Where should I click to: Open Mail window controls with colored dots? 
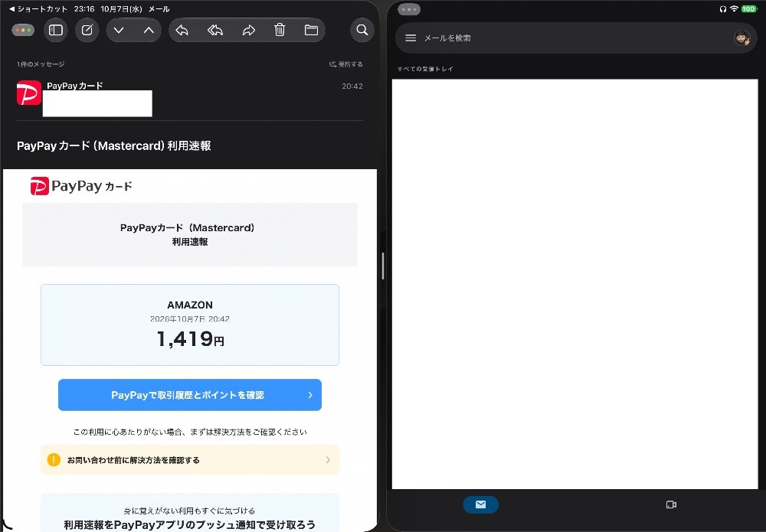pyautogui.click(x=23, y=31)
